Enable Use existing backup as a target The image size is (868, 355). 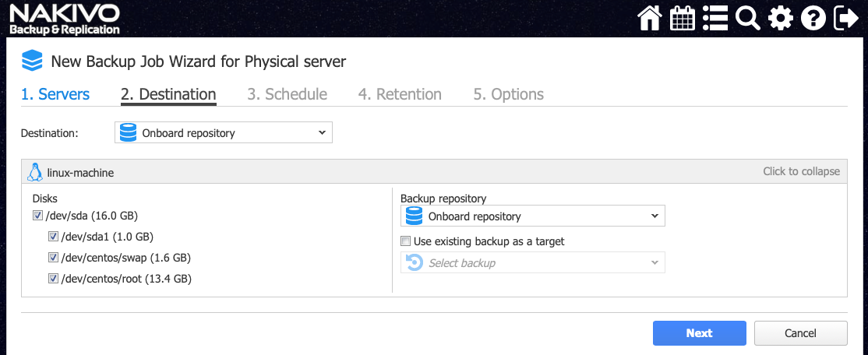[406, 241]
